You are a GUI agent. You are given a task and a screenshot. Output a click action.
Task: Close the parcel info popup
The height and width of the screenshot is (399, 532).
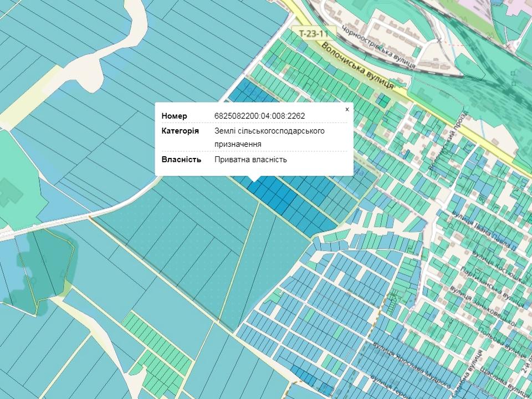coord(347,110)
